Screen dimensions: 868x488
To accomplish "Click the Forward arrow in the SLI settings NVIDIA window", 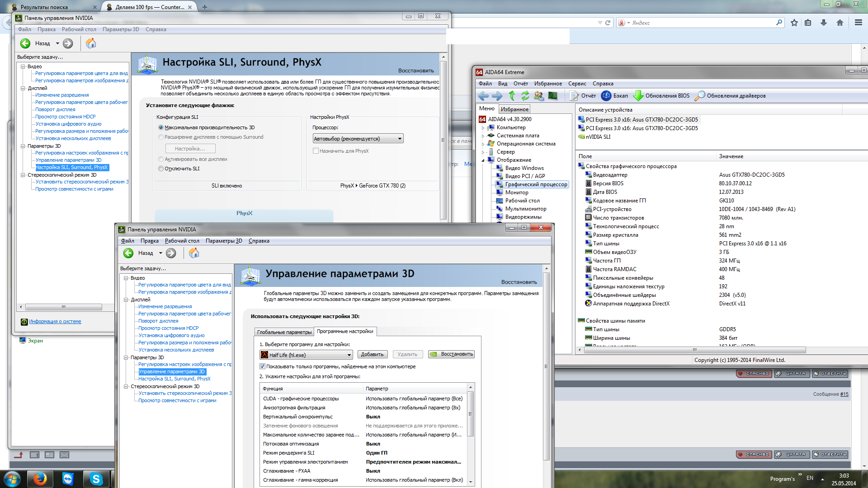I will tap(68, 43).
